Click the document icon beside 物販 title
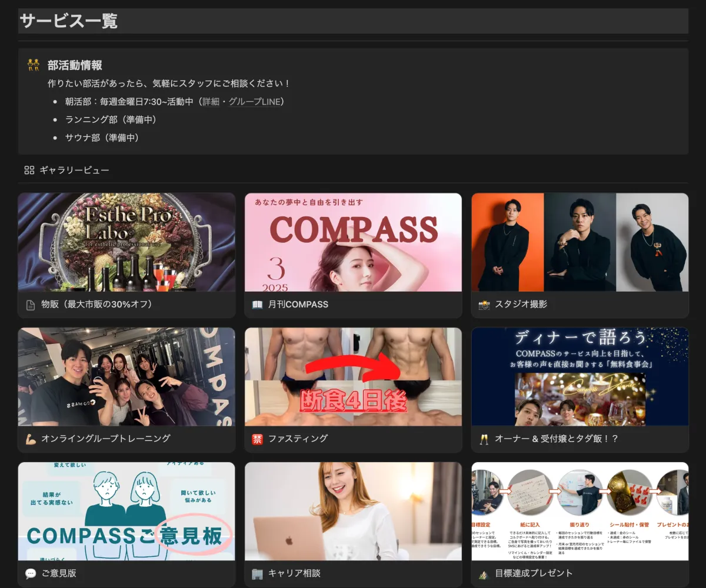Screen dimensions: 706x588 31,305
